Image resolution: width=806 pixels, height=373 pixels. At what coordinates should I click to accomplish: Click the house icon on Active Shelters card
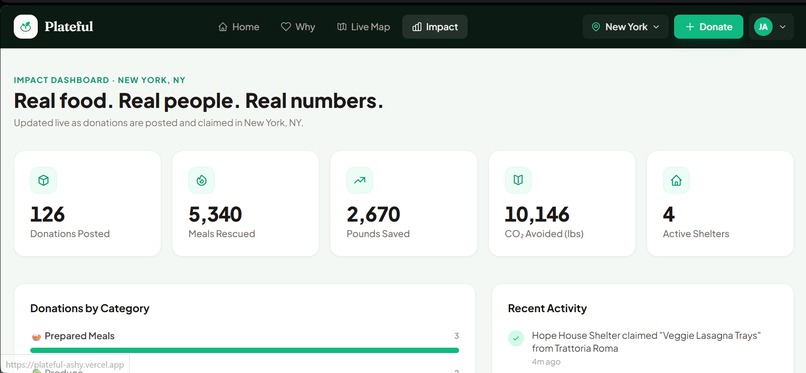676,180
